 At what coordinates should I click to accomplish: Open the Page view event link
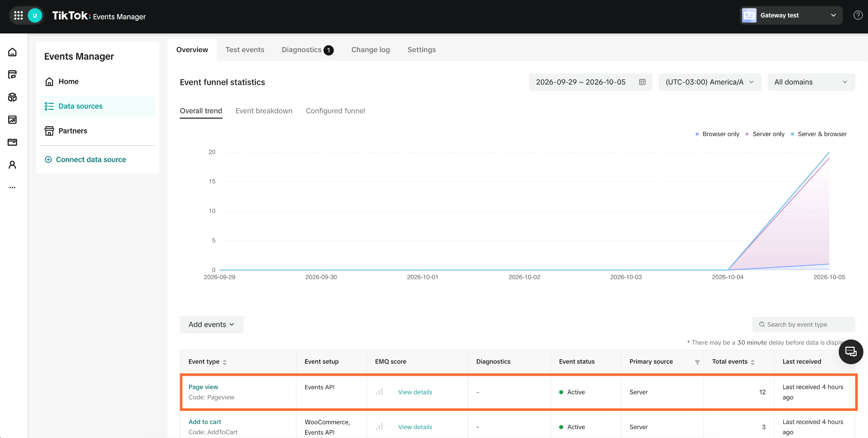click(203, 387)
